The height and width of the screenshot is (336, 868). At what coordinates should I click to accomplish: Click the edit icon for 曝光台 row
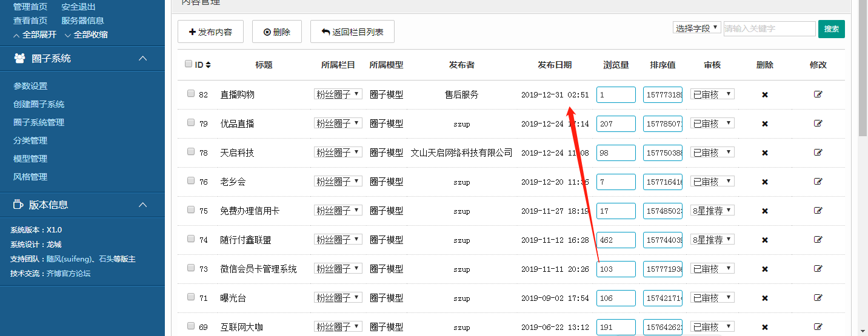(818, 298)
